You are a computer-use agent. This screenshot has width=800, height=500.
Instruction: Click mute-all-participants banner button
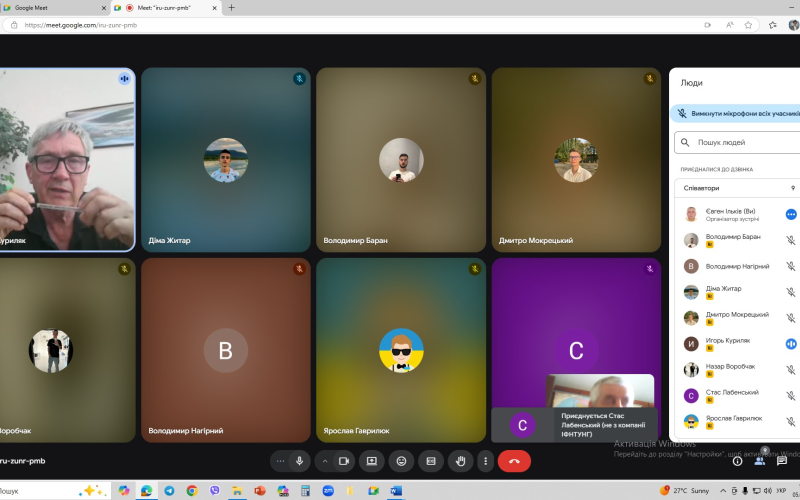click(x=736, y=114)
